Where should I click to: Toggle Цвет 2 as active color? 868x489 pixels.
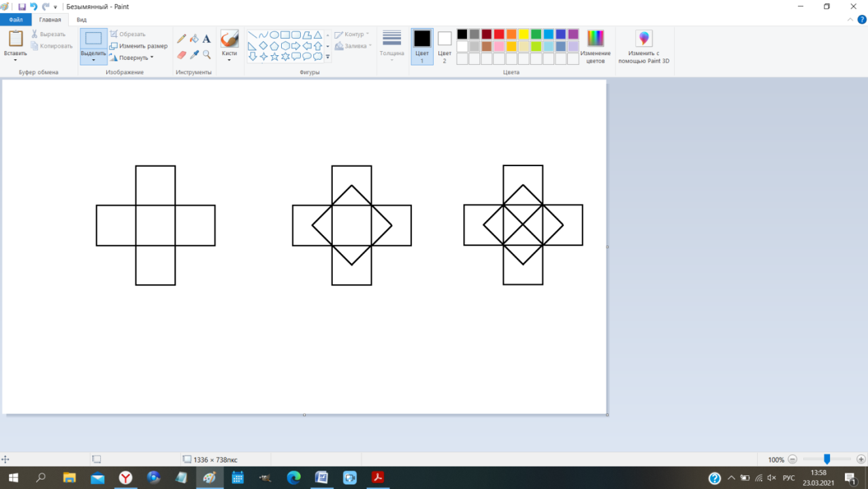[445, 46]
